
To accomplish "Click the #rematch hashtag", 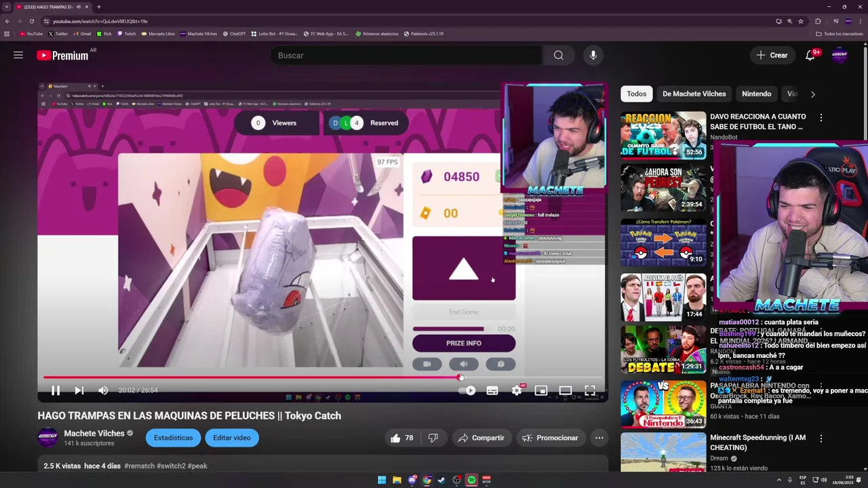I will coord(139,466).
